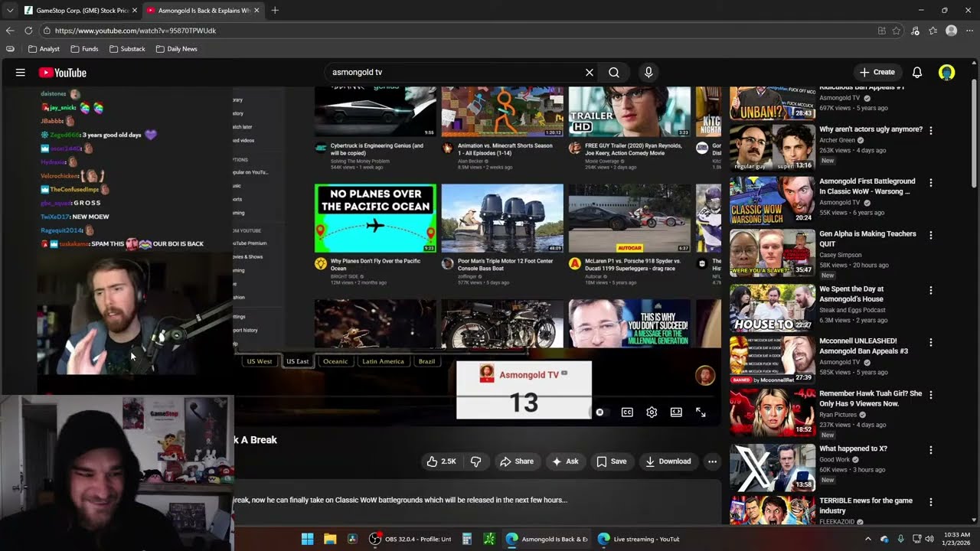Save the video to a playlist
This screenshot has height=551, width=980.
click(x=612, y=461)
